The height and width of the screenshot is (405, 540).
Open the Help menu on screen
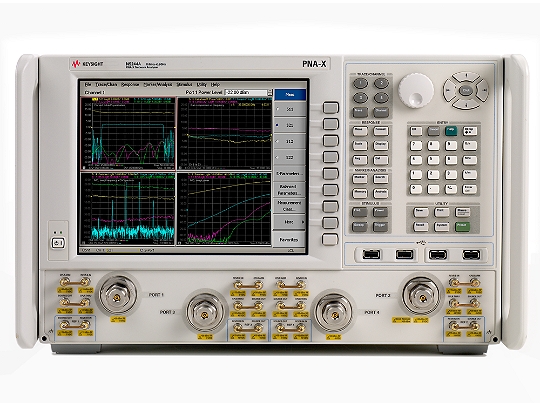click(215, 85)
